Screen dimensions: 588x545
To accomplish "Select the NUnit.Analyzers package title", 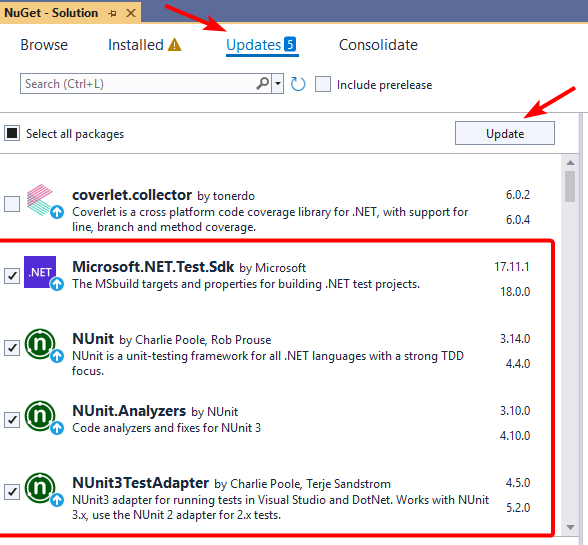I will pos(129,411).
